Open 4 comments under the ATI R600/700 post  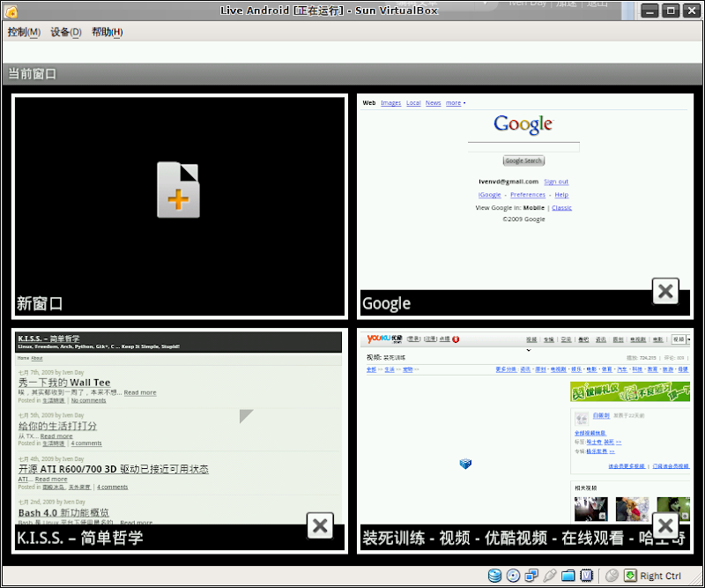pos(113,488)
